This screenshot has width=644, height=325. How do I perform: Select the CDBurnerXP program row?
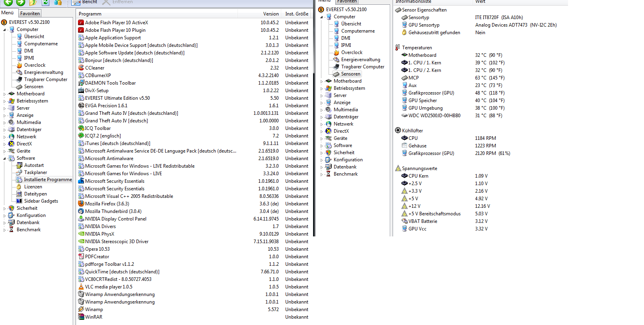(x=193, y=75)
